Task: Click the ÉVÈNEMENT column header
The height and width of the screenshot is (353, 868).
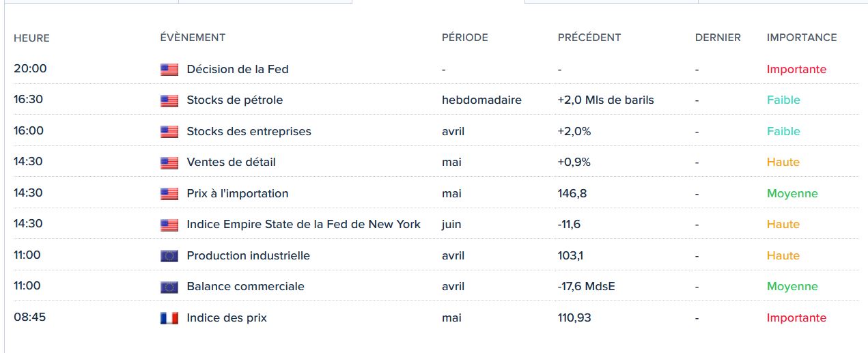Action: point(193,38)
